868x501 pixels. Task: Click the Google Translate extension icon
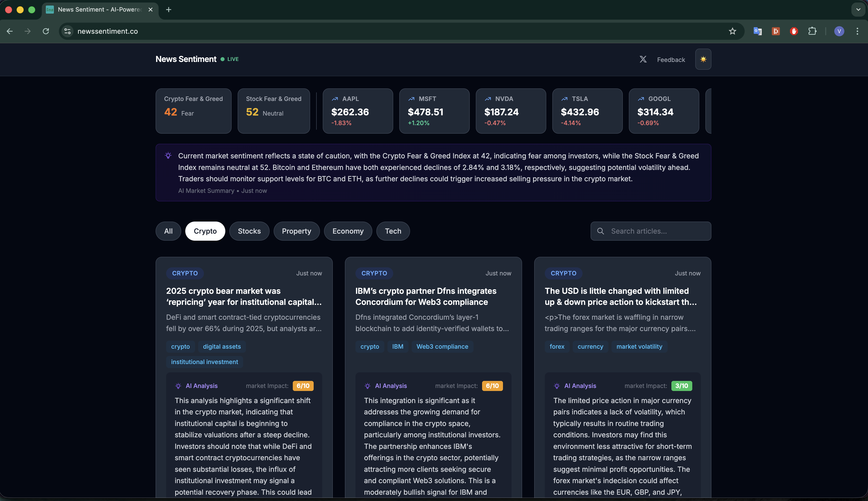pyautogui.click(x=757, y=31)
